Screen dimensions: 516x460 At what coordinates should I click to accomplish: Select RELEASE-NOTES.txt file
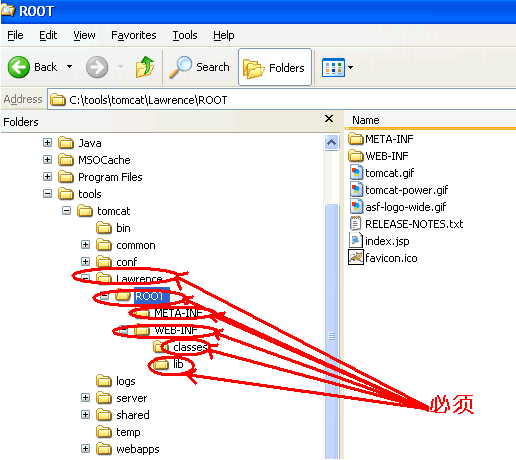407,224
